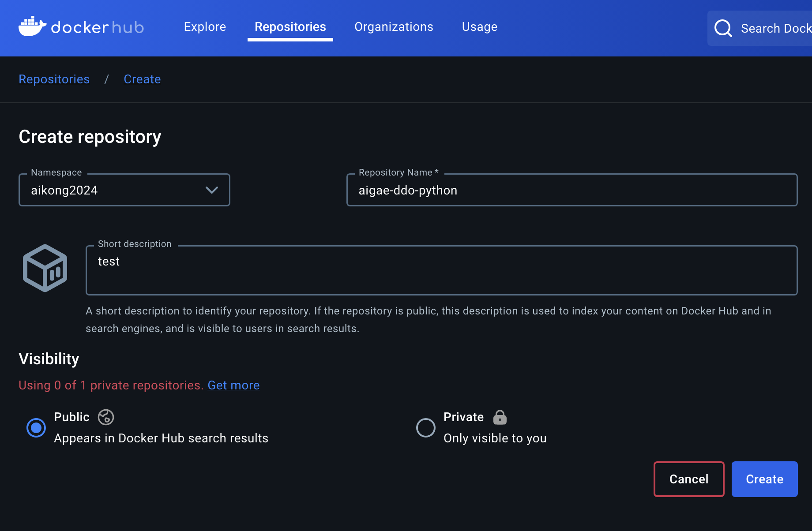Click the repository cube icon

(x=45, y=268)
